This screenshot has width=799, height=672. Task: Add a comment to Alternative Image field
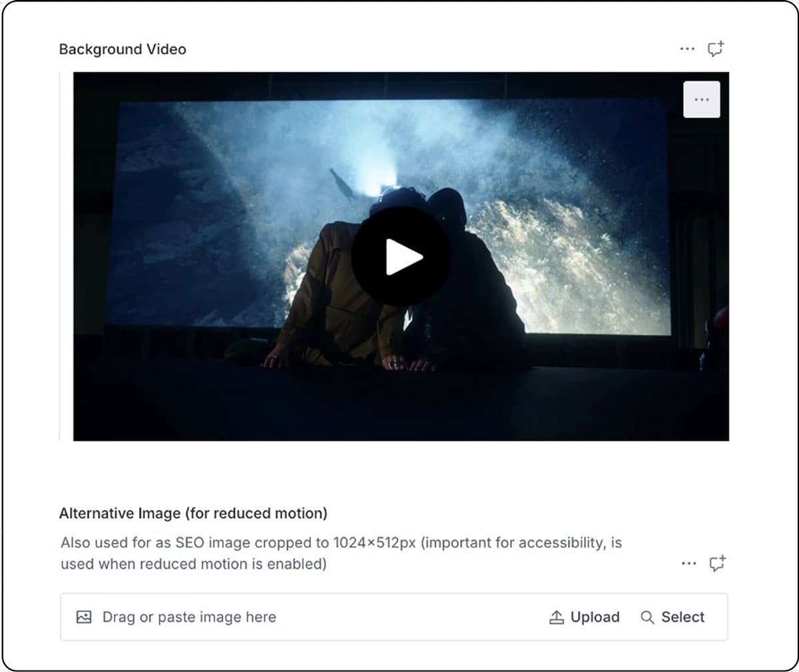click(717, 563)
